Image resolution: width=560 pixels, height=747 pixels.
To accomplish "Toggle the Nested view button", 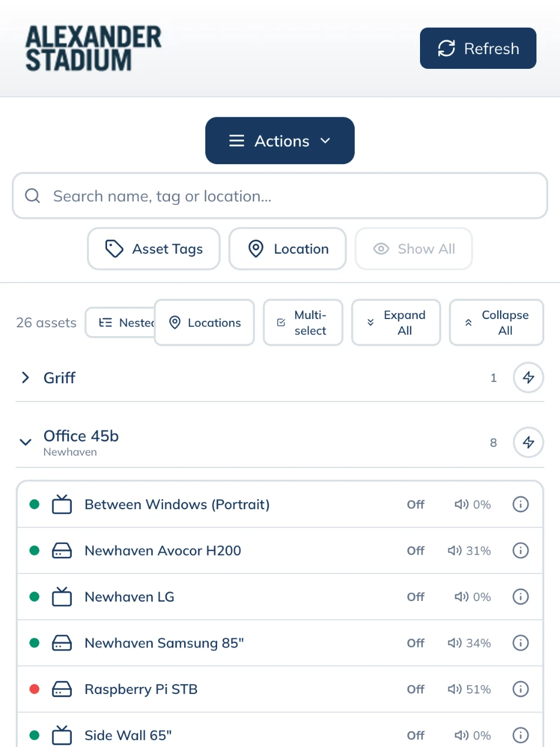I will point(120,323).
